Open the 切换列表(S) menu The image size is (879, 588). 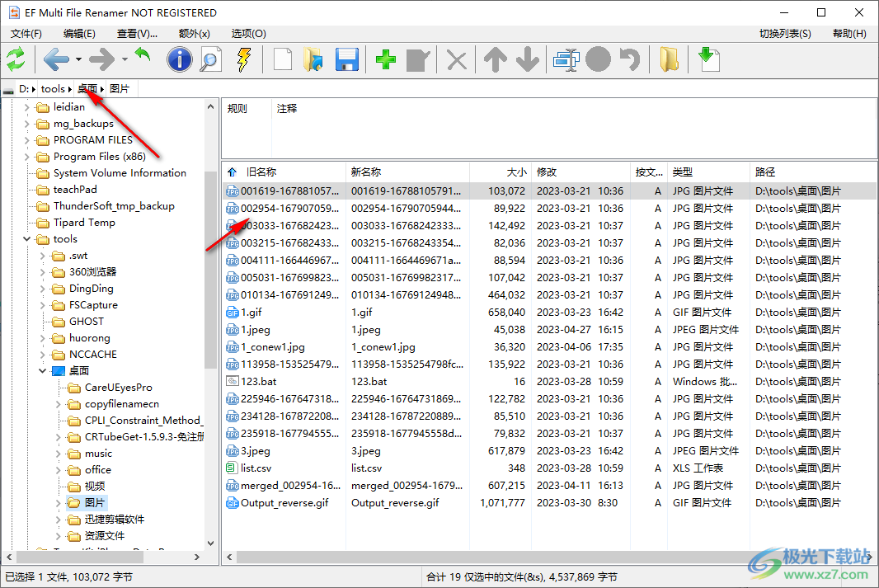785,34
